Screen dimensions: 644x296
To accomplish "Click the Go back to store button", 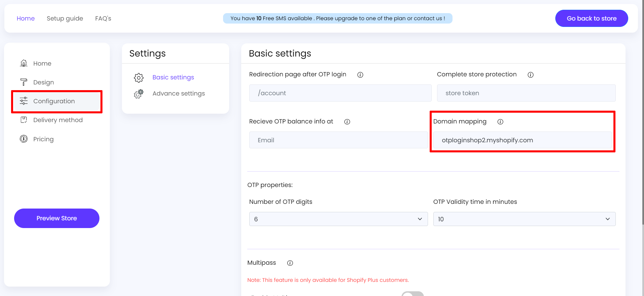I will pyautogui.click(x=591, y=18).
